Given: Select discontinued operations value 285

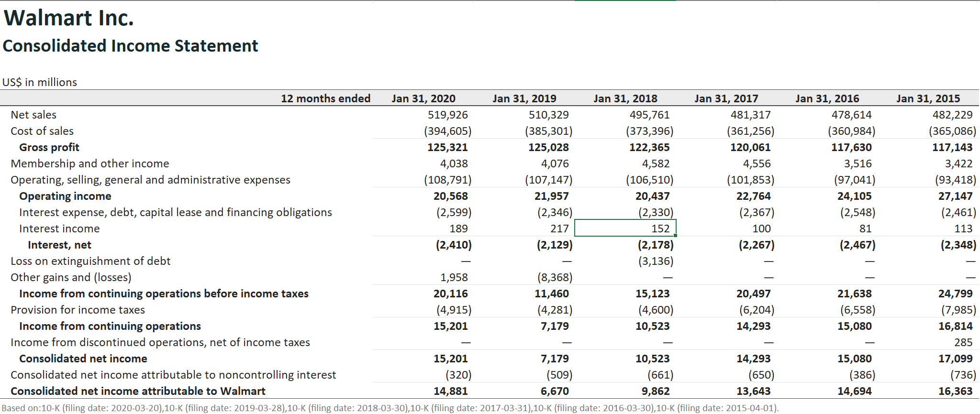Looking at the screenshot, I should tap(963, 342).
